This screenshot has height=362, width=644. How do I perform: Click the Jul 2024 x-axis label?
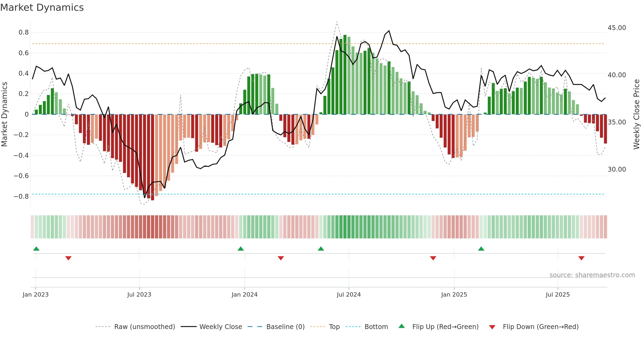[x=349, y=294]
